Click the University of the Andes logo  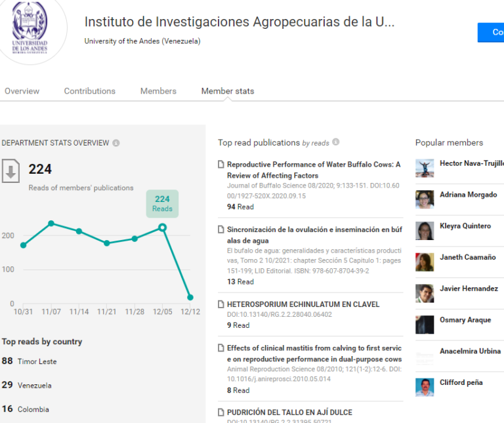click(30, 28)
